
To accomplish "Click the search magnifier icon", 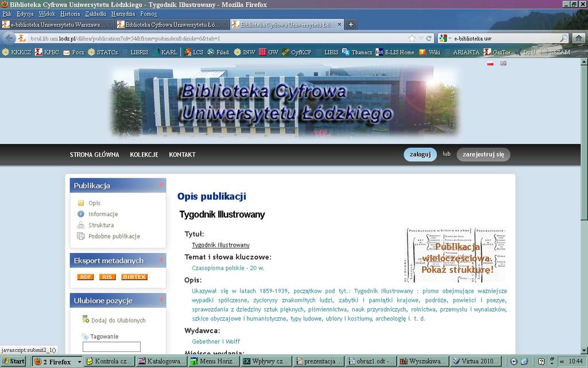I will point(564,39).
